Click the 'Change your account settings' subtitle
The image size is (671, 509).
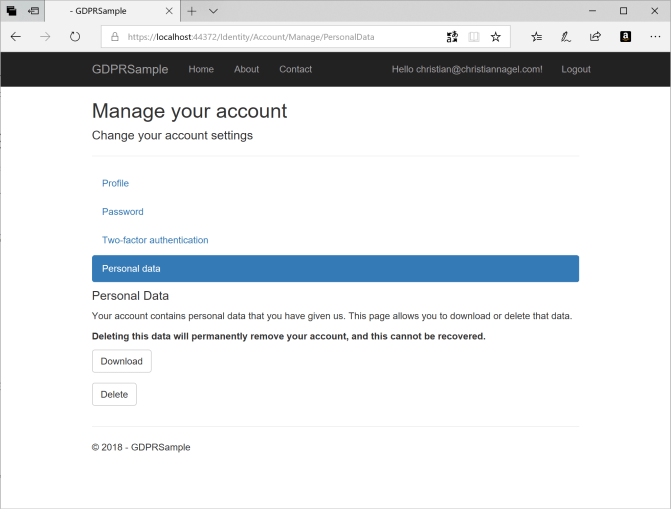(172, 136)
